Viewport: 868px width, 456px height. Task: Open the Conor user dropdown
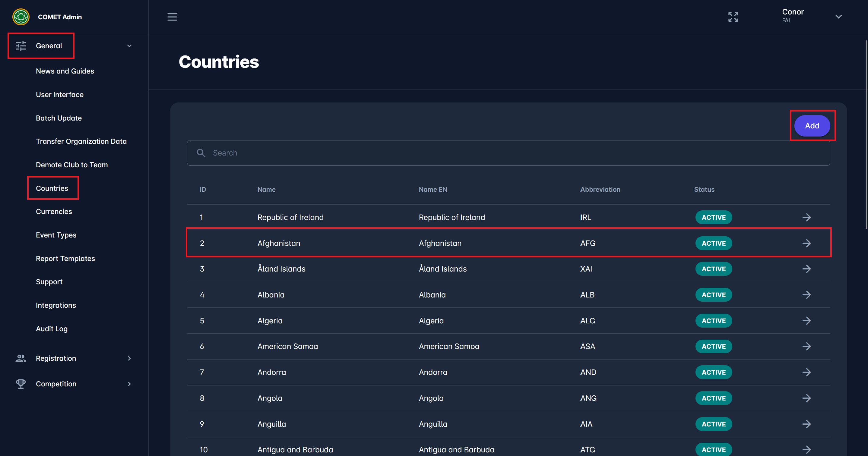(x=838, y=17)
